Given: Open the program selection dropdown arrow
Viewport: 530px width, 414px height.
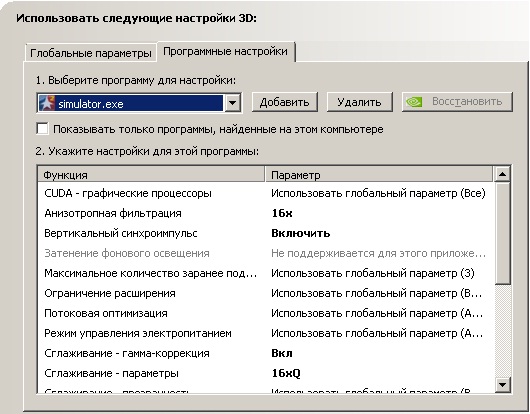Looking at the screenshot, I should tap(233, 103).
